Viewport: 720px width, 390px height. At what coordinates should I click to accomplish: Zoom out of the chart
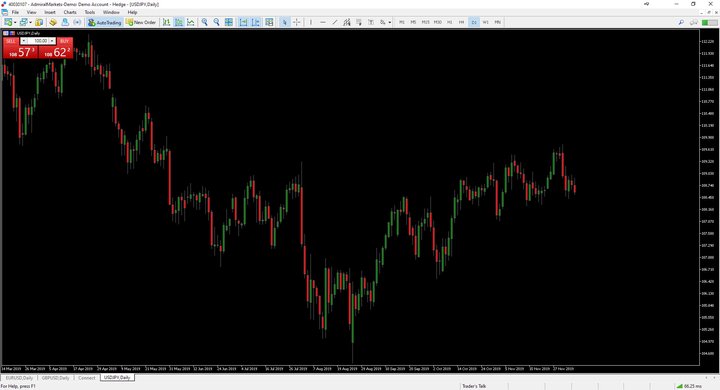[216, 22]
